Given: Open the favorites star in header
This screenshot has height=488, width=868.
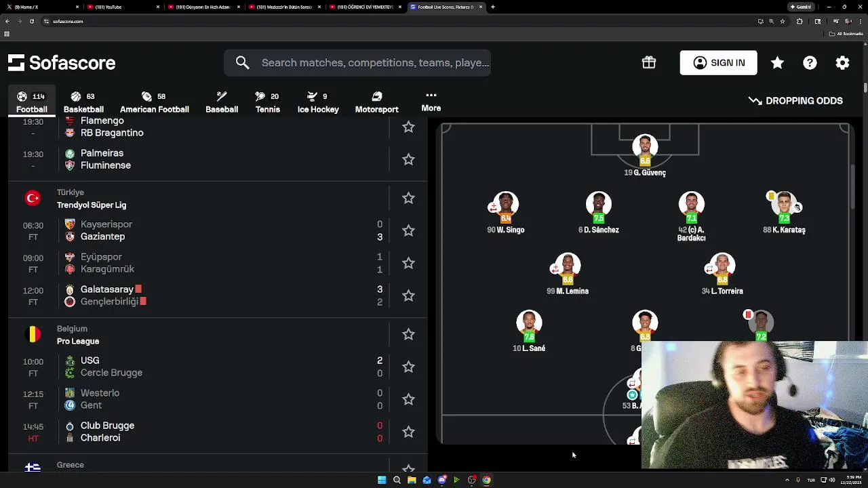Looking at the screenshot, I should [777, 62].
